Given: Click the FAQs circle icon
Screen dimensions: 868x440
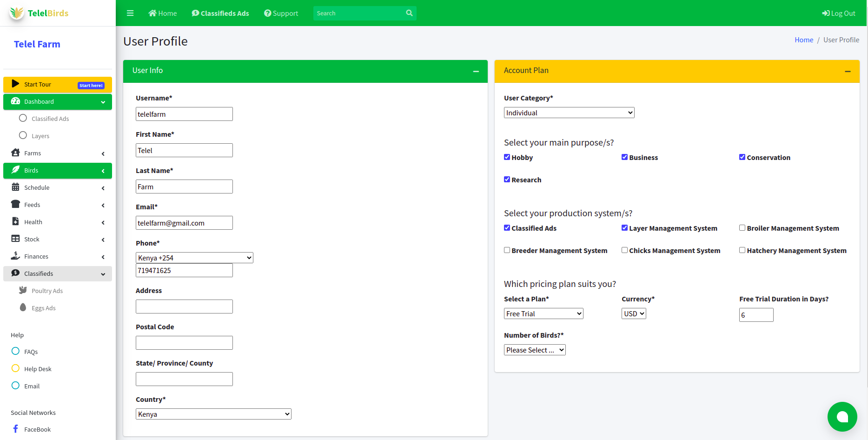Looking at the screenshot, I should 15,351.
